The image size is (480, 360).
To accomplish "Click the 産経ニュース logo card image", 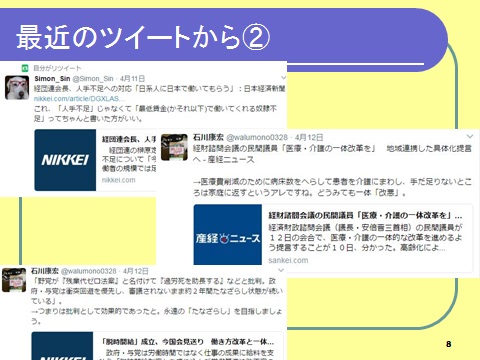I will (x=228, y=235).
